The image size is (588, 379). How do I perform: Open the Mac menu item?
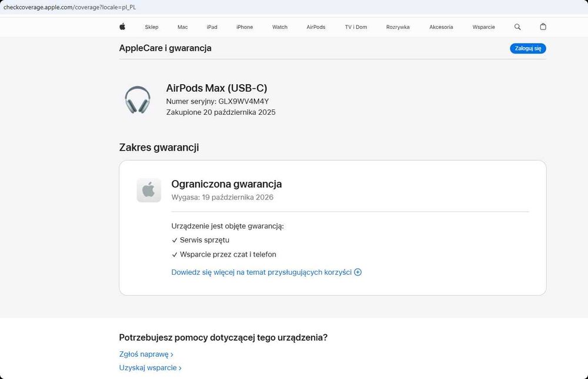[x=183, y=27]
